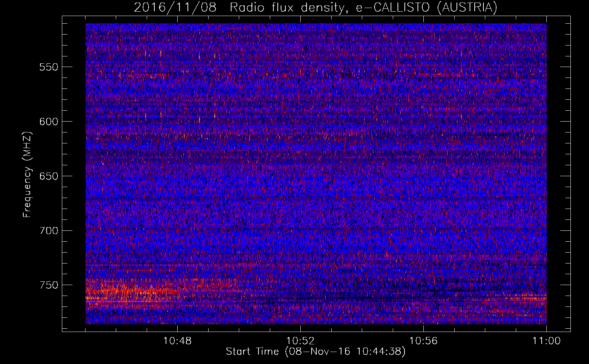The image size is (589, 364).
Task: Click the 'Start Time (08-Nov-16 10:44:38)' label
Action: click(316, 352)
